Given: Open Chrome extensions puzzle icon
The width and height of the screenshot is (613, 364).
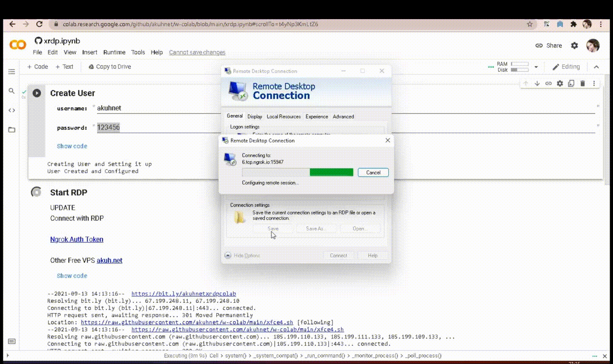Looking at the screenshot, I should tap(573, 24).
